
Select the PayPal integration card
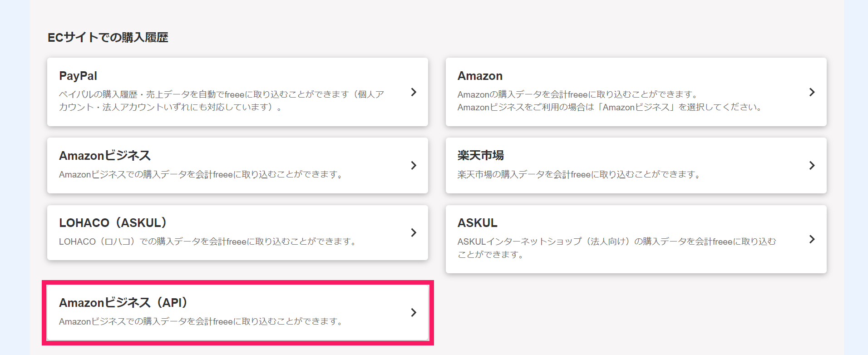(238, 92)
